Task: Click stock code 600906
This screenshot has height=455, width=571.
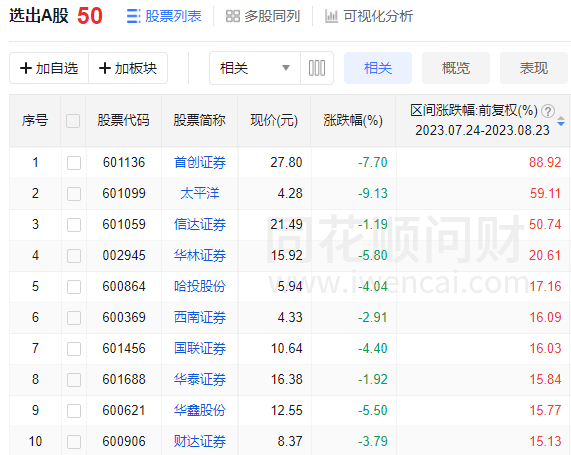Action: (x=124, y=441)
